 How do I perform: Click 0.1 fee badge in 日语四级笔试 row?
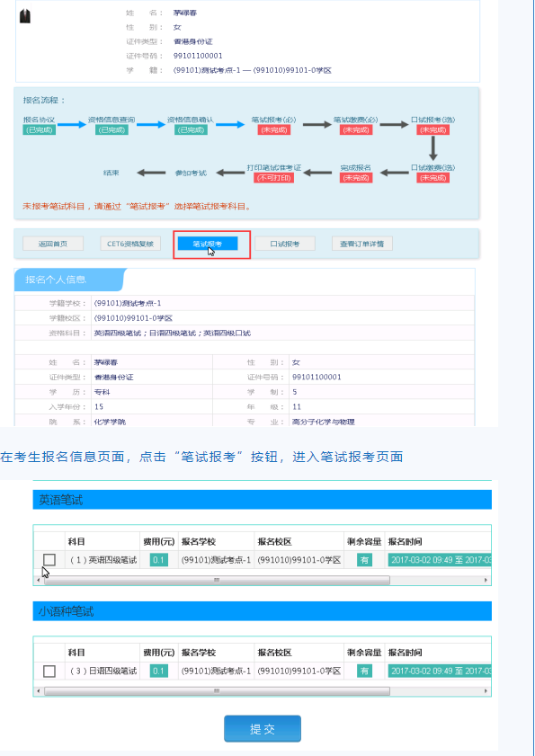[159, 672]
